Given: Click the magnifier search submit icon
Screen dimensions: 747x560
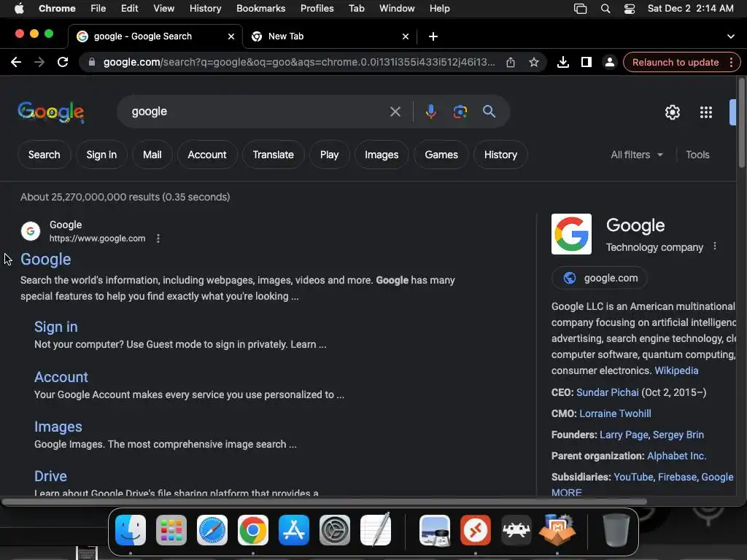Looking at the screenshot, I should 489,112.
